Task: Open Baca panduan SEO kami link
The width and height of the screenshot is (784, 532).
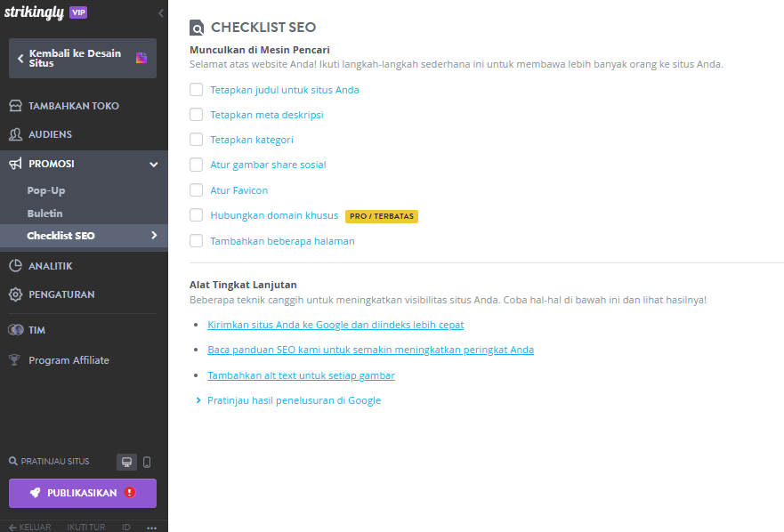Action: [x=370, y=350]
